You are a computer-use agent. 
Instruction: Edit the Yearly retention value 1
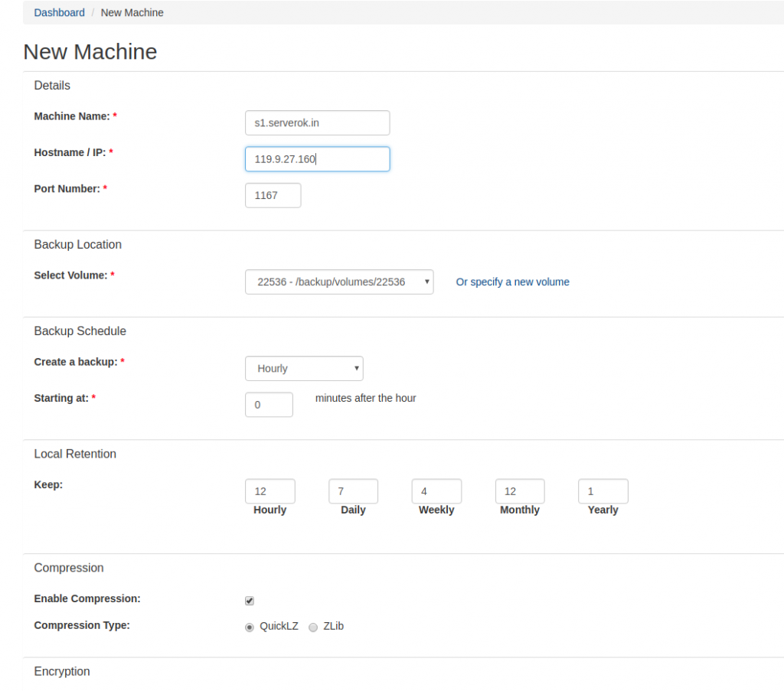coord(603,491)
